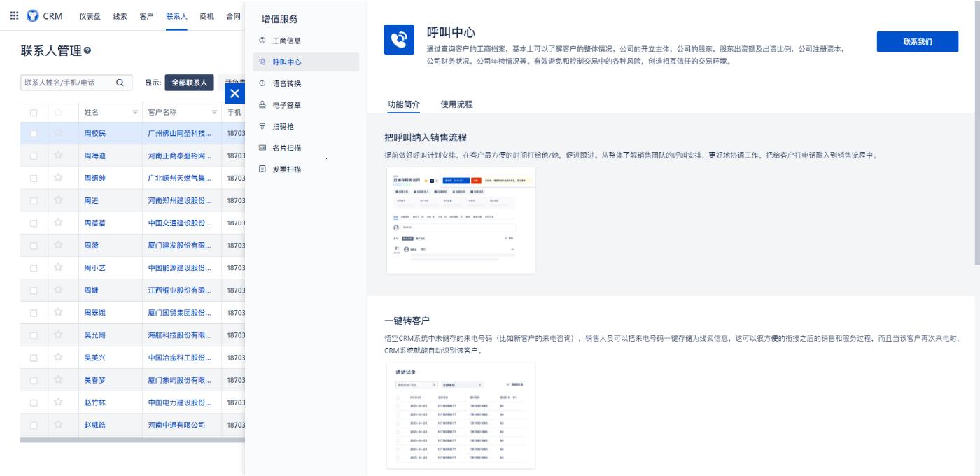Screen dimensions: 980x476
Task: Star the contact 周薇
Action: pyautogui.click(x=59, y=245)
